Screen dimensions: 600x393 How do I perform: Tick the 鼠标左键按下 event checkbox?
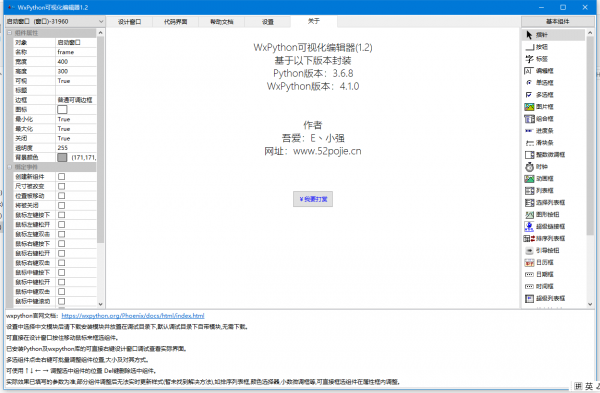(x=61, y=215)
